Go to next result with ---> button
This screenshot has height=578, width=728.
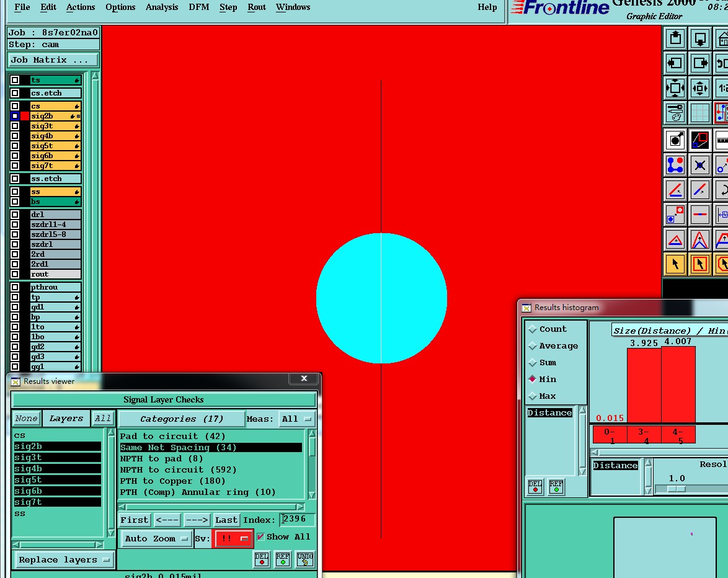click(197, 520)
